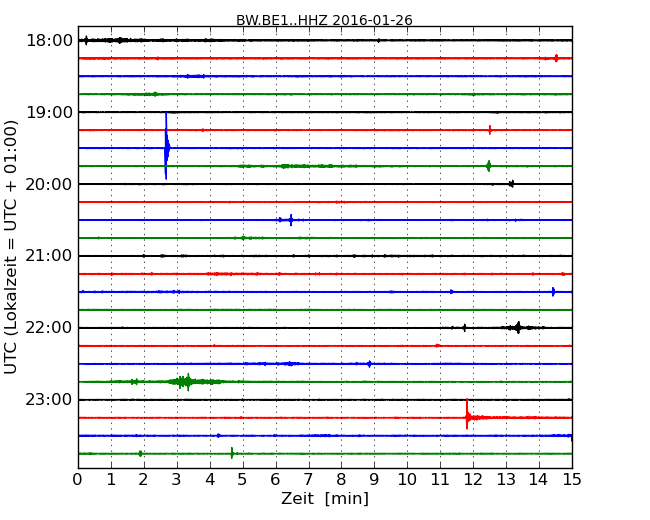Click the black spike at the start of the 18:00 trace
This screenshot has height=520, width=650.
pos(86,40)
